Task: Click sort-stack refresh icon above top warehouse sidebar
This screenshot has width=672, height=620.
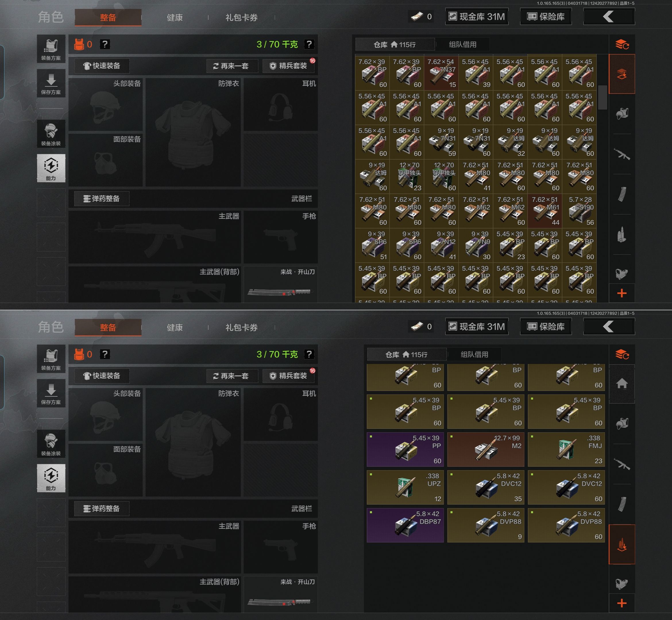Action: [x=622, y=44]
